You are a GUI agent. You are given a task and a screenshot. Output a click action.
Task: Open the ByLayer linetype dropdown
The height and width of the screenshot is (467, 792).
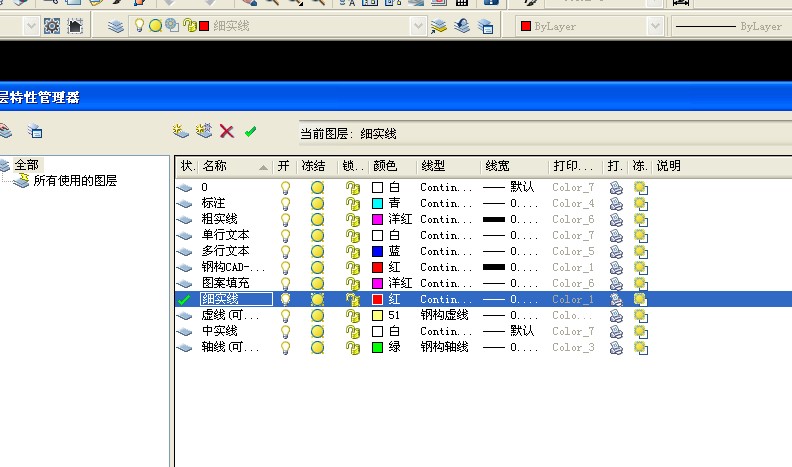pyautogui.click(x=732, y=26)
